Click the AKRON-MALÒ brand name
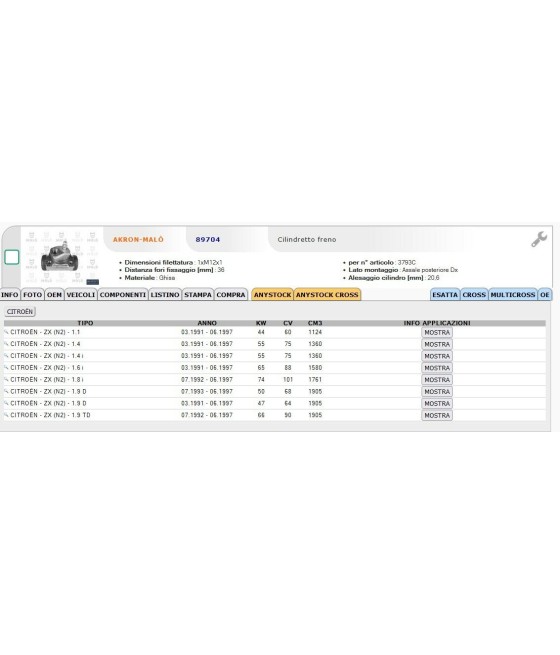Image resolution: width=560 pixels, height=655 pixels. coord(138,239)
